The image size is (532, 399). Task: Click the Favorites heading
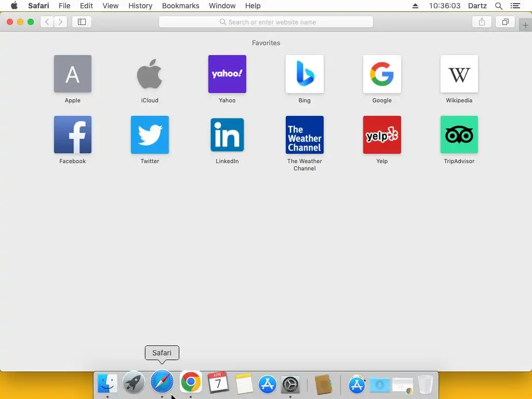[x=266, y=43]
